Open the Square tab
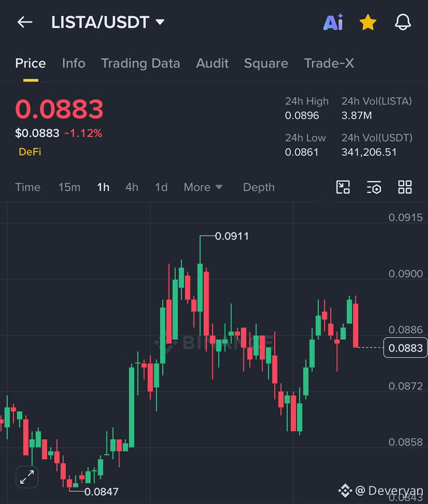The width and height of the screenshot is (428, 504). [266, 64]
